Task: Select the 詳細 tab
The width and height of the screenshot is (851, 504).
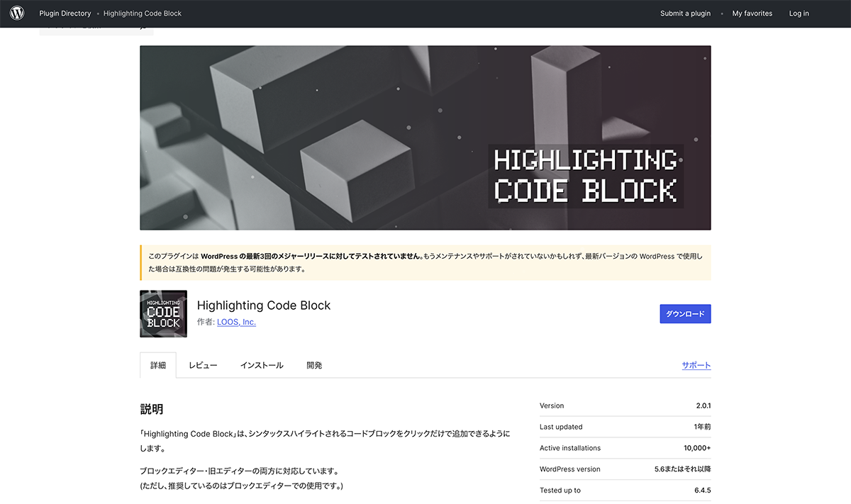Action: point(158,365)
